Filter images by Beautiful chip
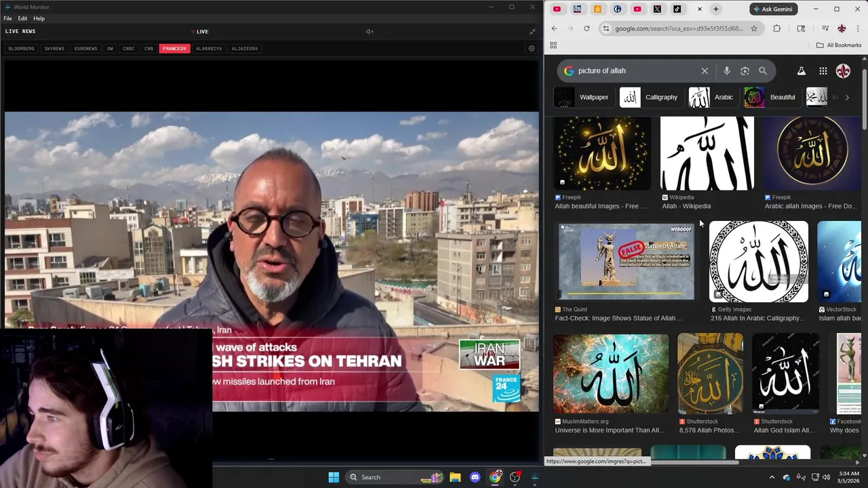Screen dimensions: 868x488 pyautogui.click(x=771, y=97)
